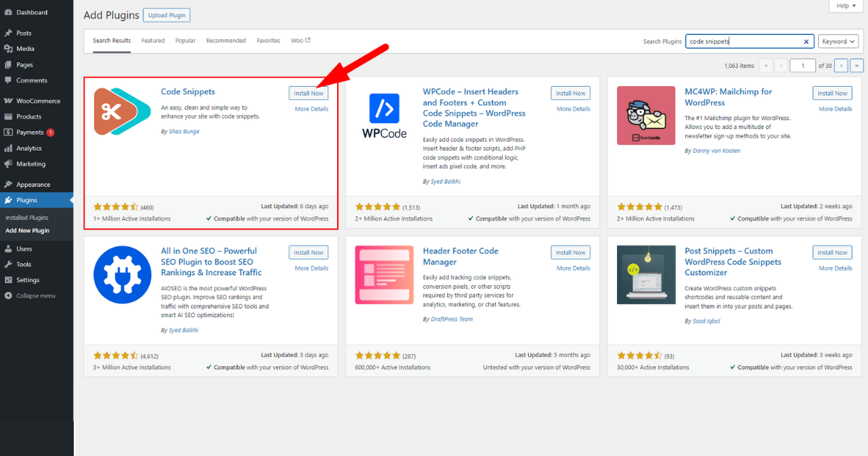The height and width of the screenshot is (456, 868).
Task: Open author link DraftPress Team
Action: click(x=451, y=319)
